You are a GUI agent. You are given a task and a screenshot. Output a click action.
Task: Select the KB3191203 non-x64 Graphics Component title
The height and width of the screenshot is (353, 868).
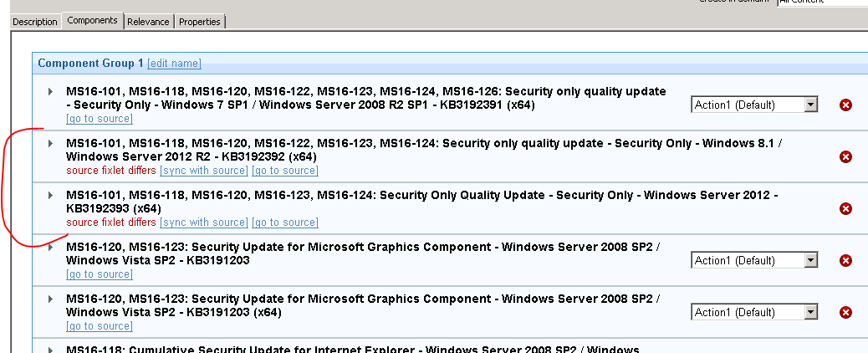(363, 253)
